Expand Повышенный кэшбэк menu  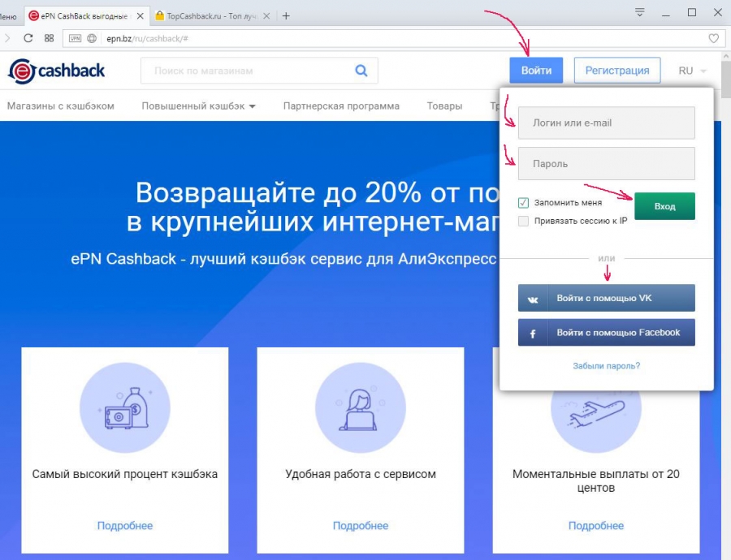pos(199,106)
